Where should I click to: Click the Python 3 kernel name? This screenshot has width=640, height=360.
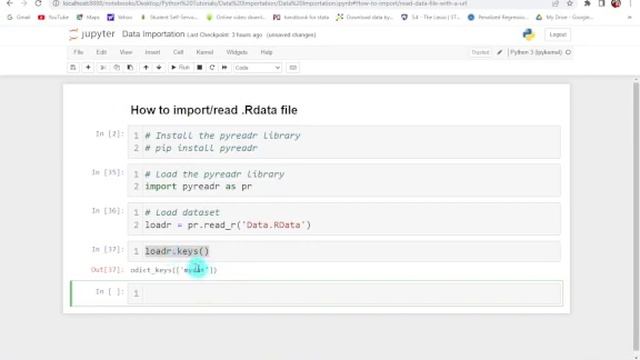[536, 52]
